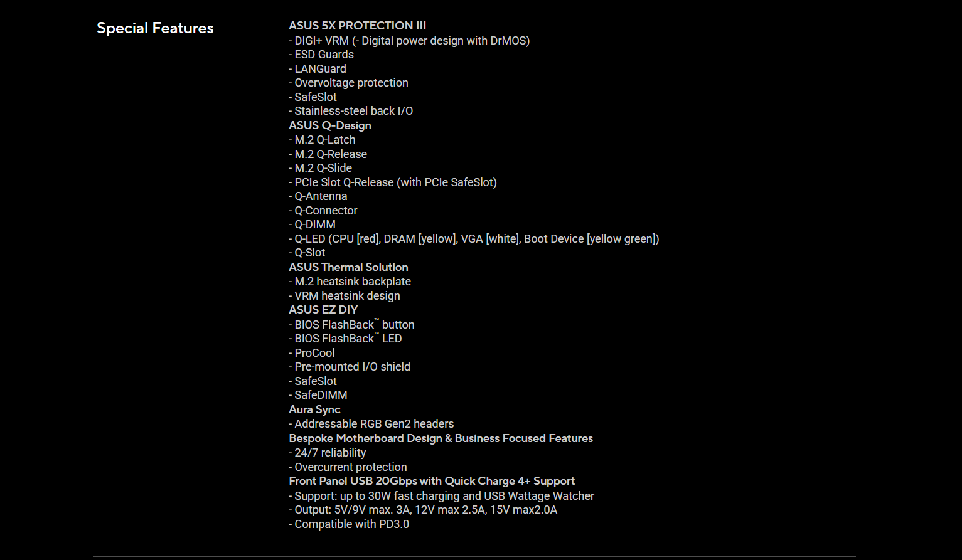Click the Q-Antenna entry

pos(318,196)
